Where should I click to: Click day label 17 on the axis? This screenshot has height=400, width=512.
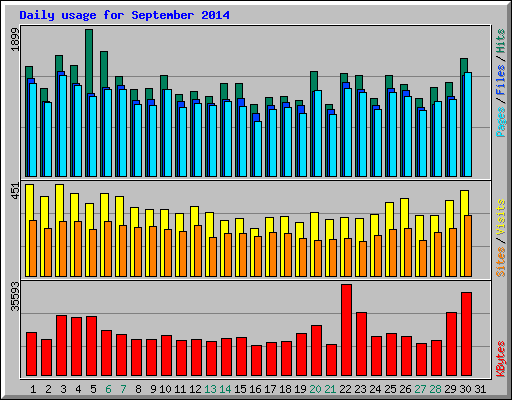pyautogui.click(x=270, y=389)
